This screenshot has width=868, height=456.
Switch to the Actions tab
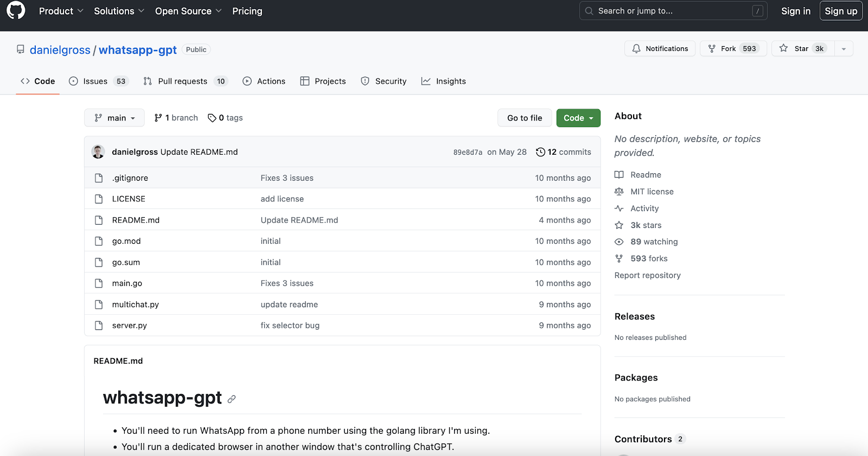pyautogui.click(x=264, y=81)
